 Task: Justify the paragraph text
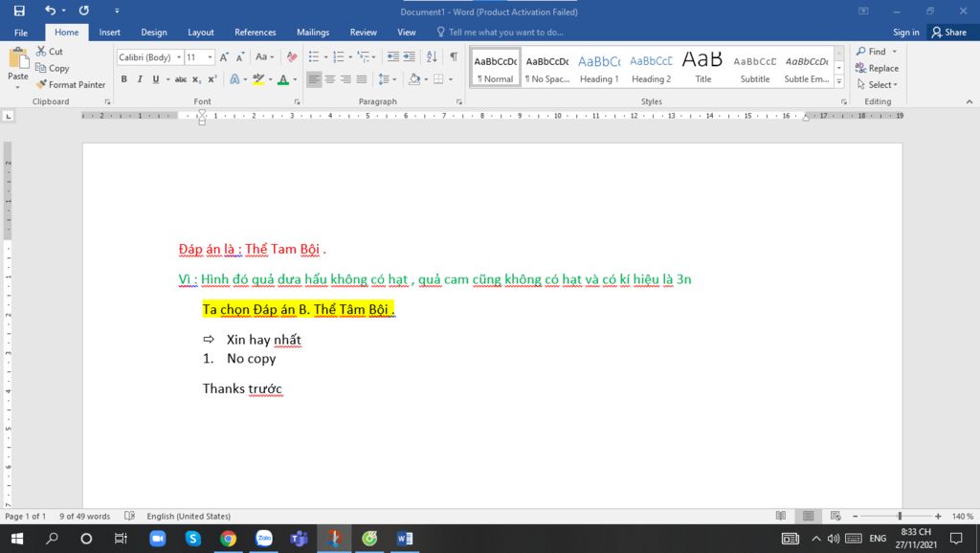click(x=362, y=79)
